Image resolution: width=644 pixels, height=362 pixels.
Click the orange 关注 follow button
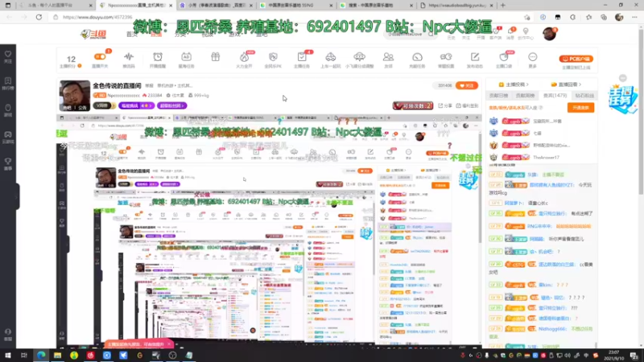[467, 85]
